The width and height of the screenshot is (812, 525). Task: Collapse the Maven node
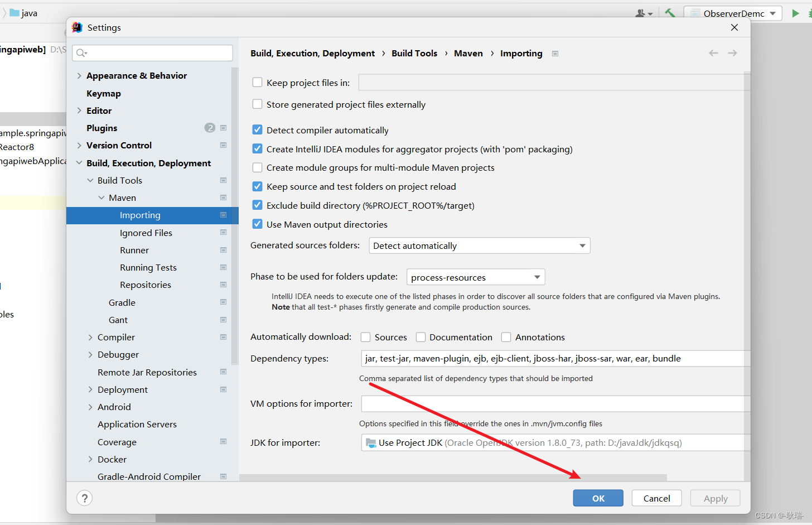tap(101, 198)
